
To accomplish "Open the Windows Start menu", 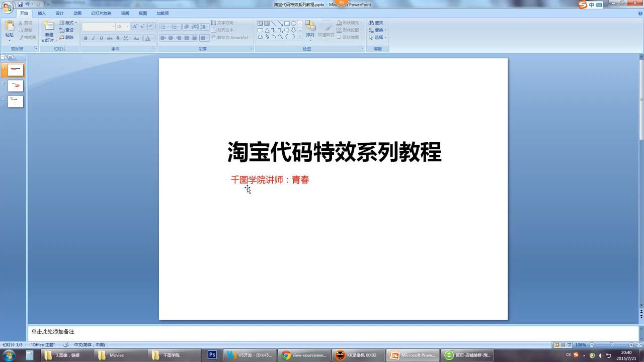I will (x=9, y=355).
